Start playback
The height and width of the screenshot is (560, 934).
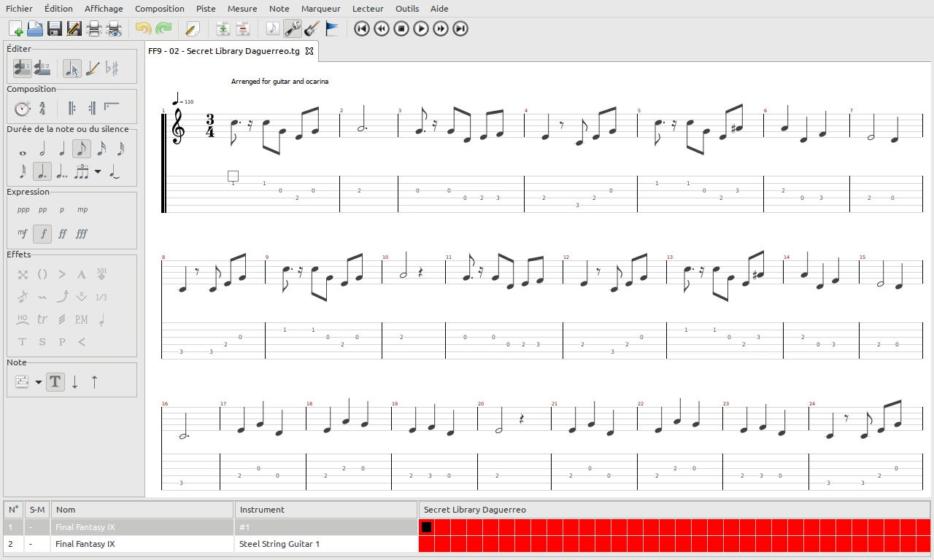coord(420,28)
